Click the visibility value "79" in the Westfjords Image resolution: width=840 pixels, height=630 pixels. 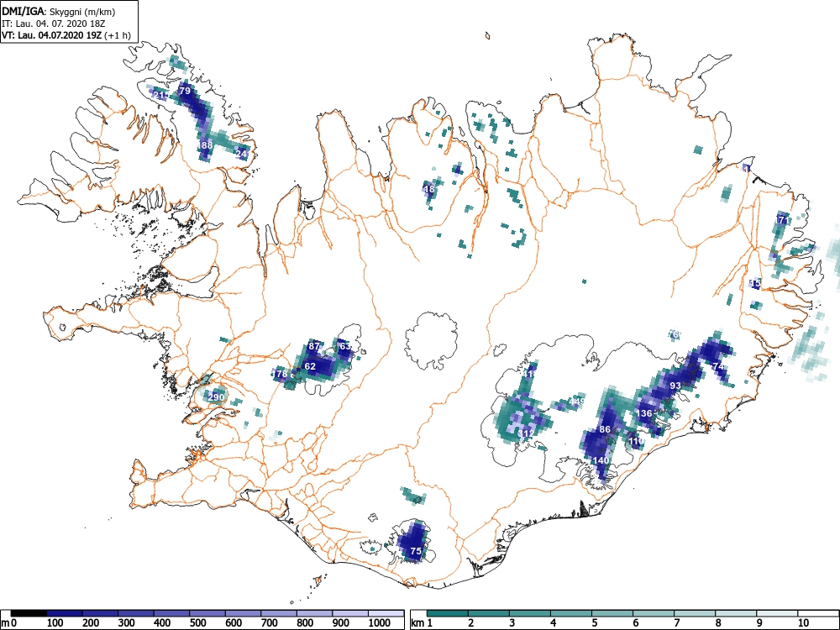tap(185, 91)
